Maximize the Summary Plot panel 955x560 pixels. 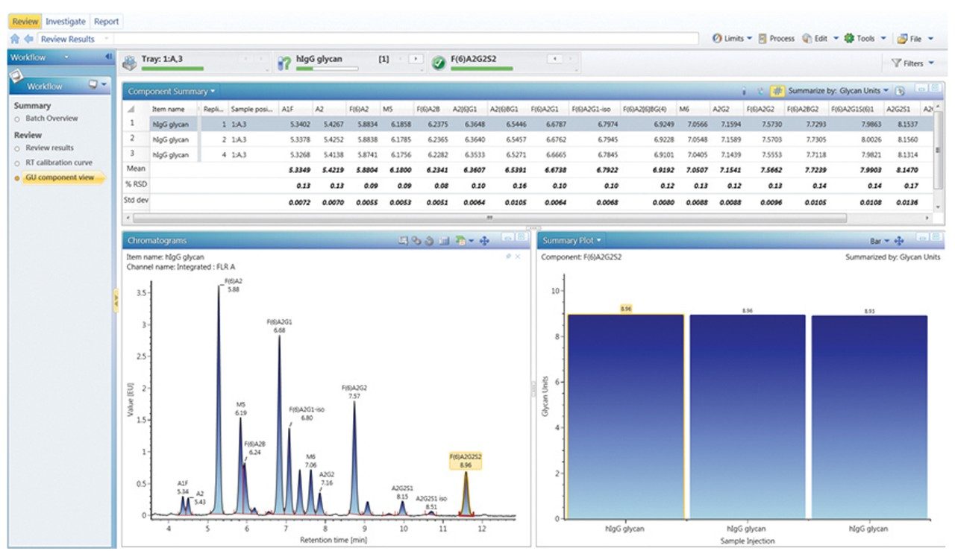click(935, 236)
